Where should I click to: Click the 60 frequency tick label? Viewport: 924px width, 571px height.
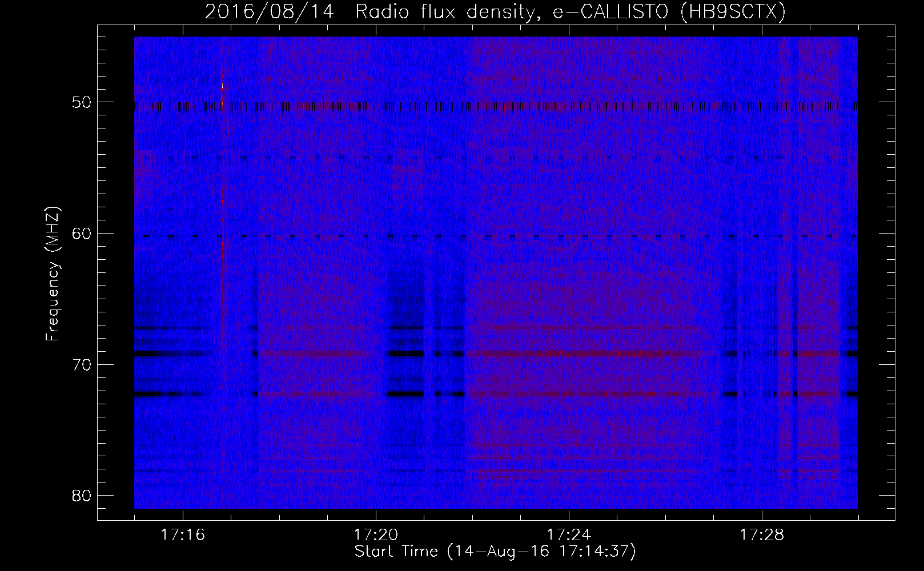coord(82,234)
